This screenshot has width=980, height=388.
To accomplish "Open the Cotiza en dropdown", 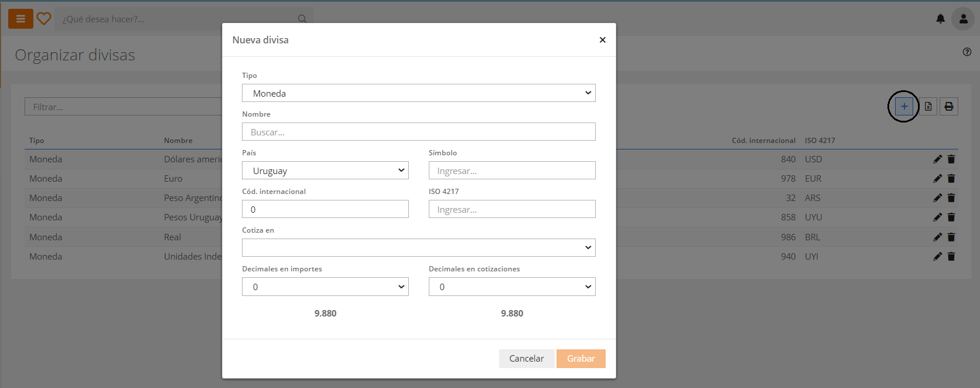I will click(418, 247).
